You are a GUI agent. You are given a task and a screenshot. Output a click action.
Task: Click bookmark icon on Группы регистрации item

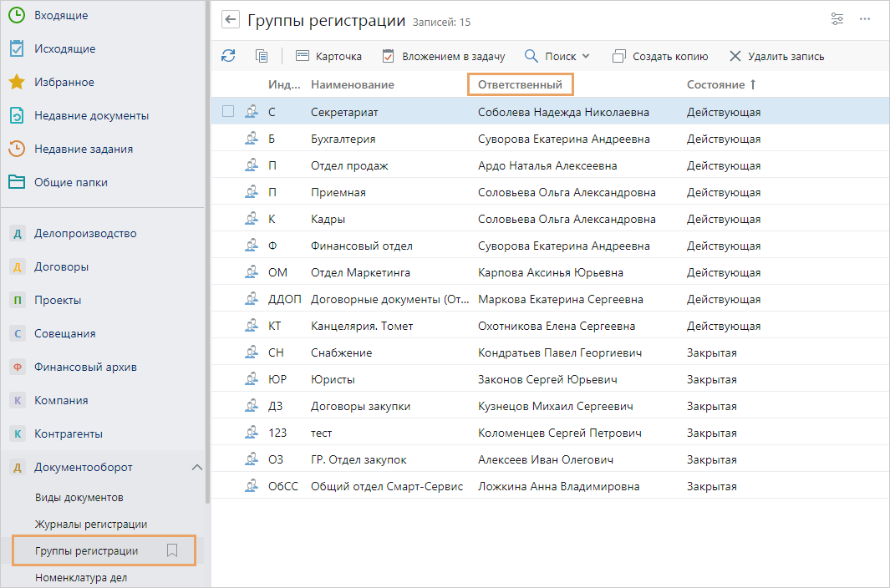[172, 550]
